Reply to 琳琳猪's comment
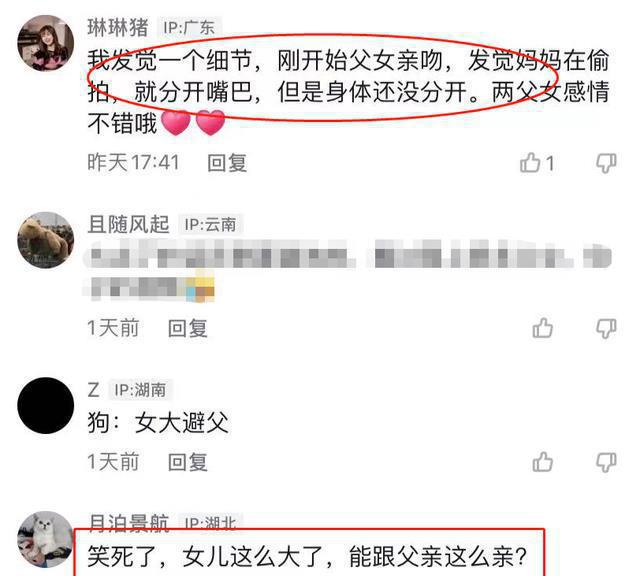This screenshot has height=576, width=640. [x=227, y=163]
